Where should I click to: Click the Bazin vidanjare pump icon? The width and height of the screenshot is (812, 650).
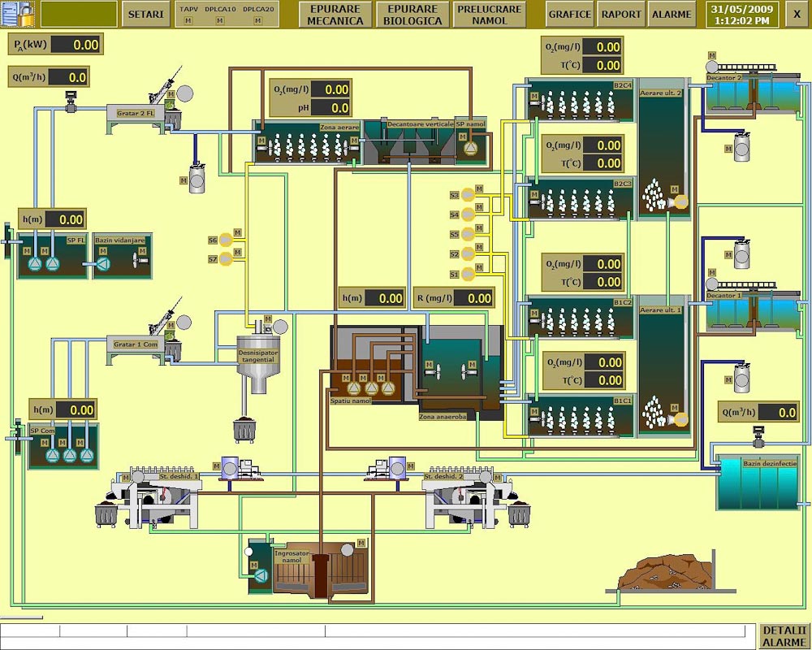(x=102, y=264)
